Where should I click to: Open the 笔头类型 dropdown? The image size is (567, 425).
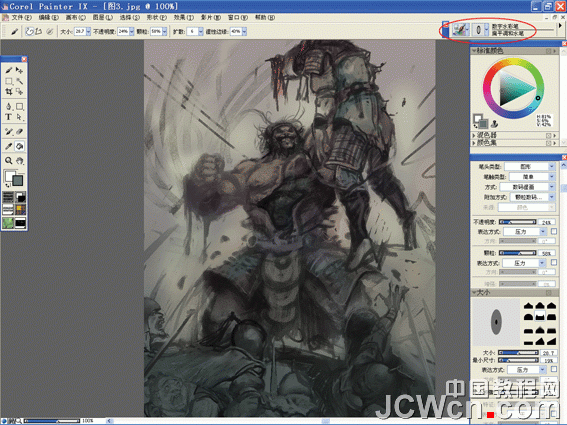pyautogui.click(x=529, y=166)
